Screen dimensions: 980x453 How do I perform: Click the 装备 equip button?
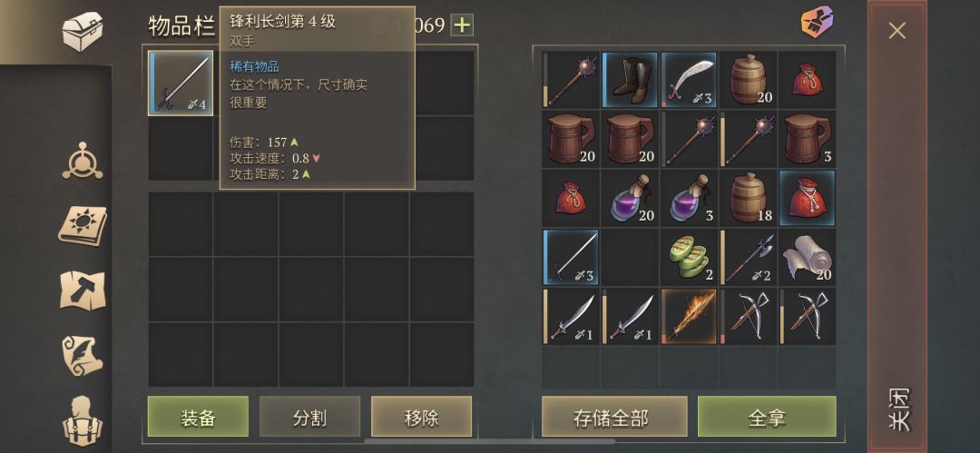click(x=198, y=417)
